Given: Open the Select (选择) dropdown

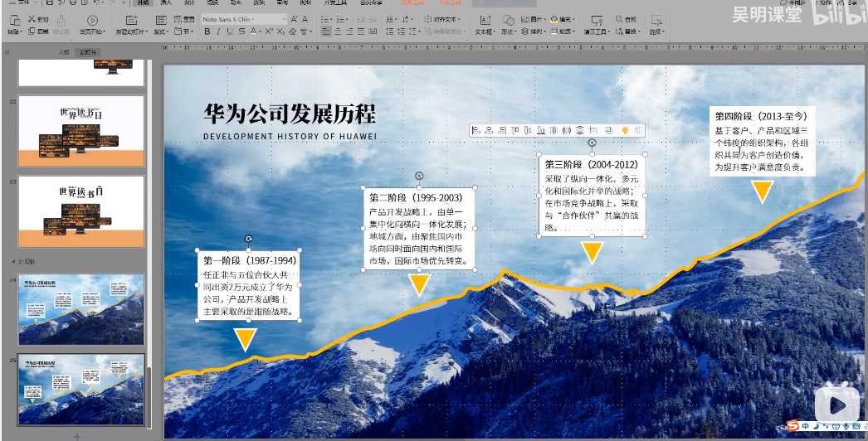Looking at the screenshot, I should (x=657, y=26).
